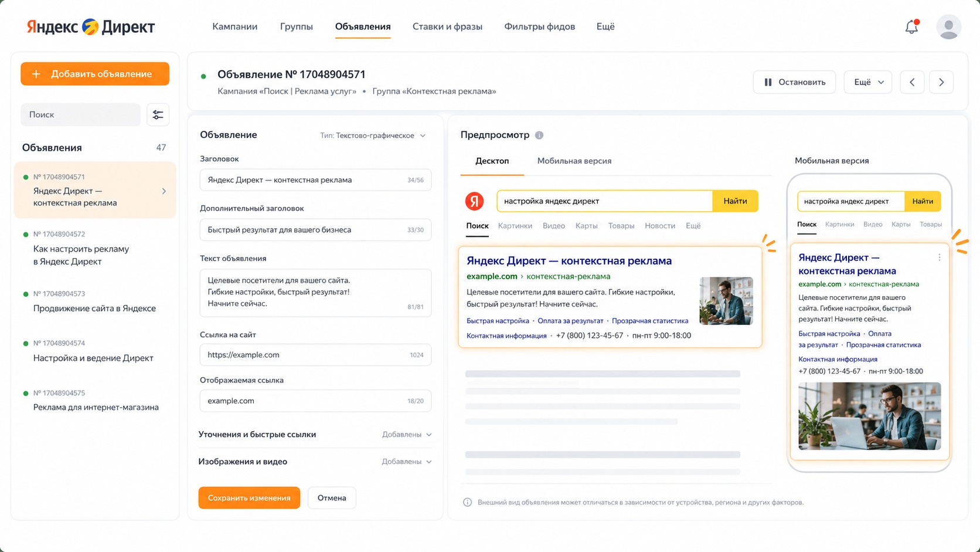
Task: Click the Оплата за результат link in desktop preview
Action: (x=570, y=321)
